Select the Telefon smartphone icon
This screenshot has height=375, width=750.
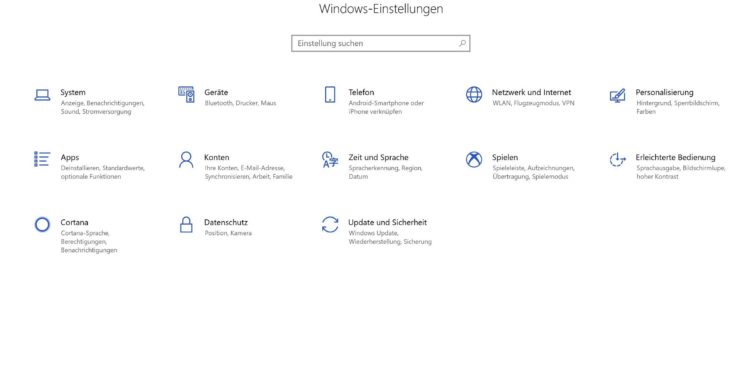click(330, 95)
